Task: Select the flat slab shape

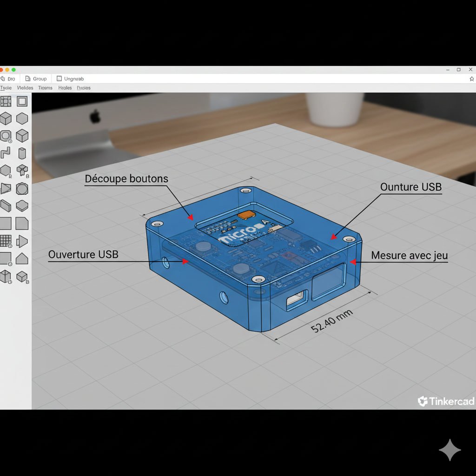Action: (6, 206)
